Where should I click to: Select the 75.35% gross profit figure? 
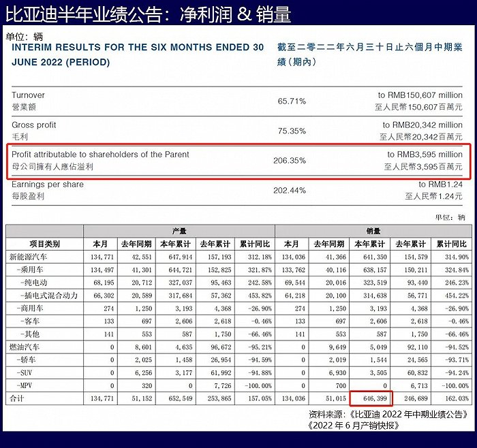(292, 131)
